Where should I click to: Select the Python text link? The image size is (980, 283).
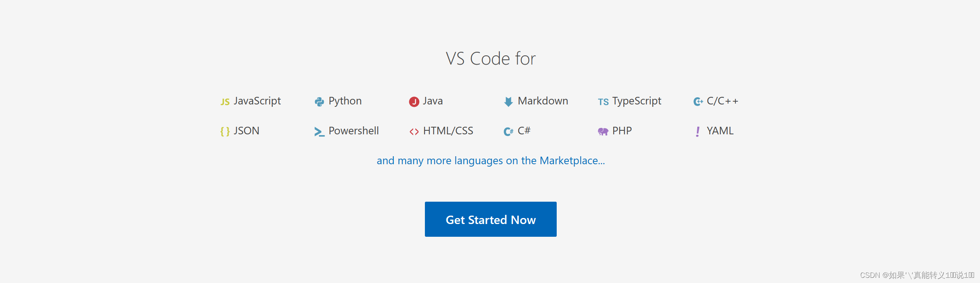pos(345,101)
